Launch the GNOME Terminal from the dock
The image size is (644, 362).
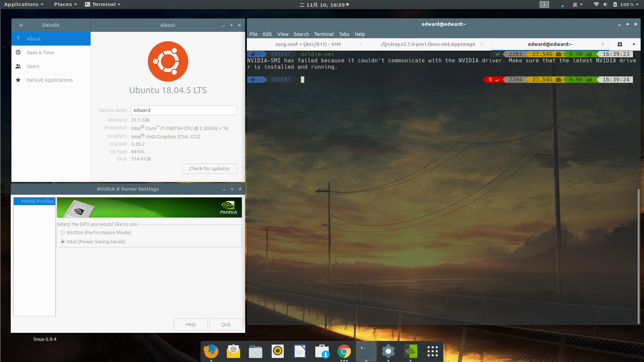click(366, 351)
